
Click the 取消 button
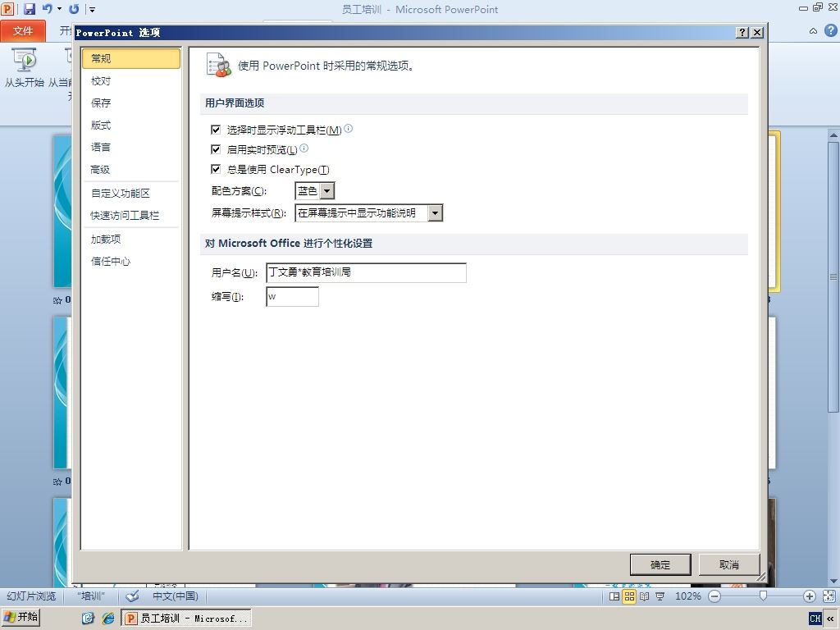click(x=729, y=564)
